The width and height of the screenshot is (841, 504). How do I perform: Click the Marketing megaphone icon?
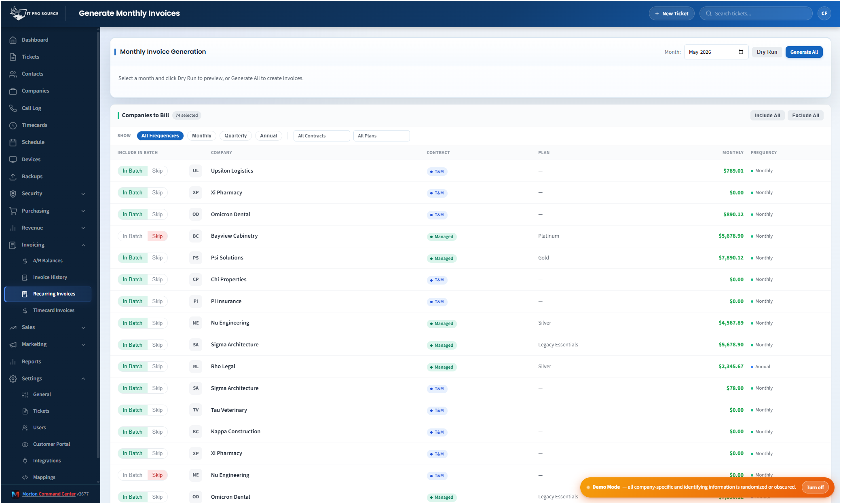pos(13,344)
